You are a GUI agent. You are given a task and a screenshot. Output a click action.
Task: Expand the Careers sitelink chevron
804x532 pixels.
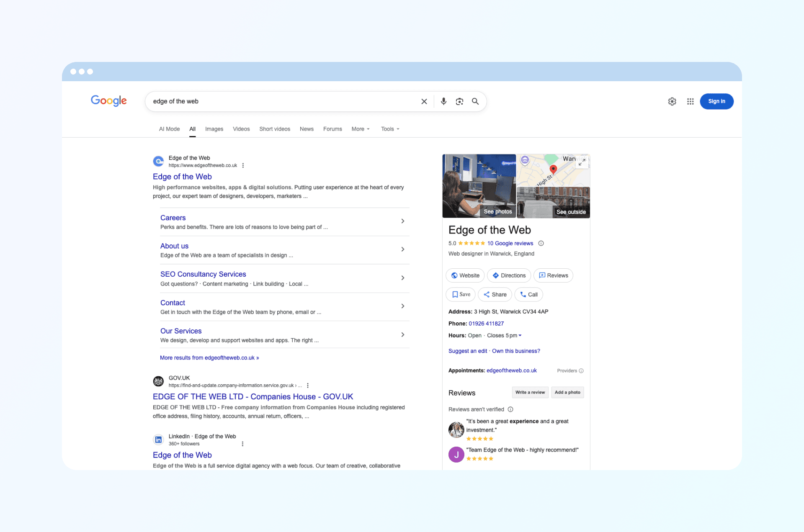click(x=402, y=221)
